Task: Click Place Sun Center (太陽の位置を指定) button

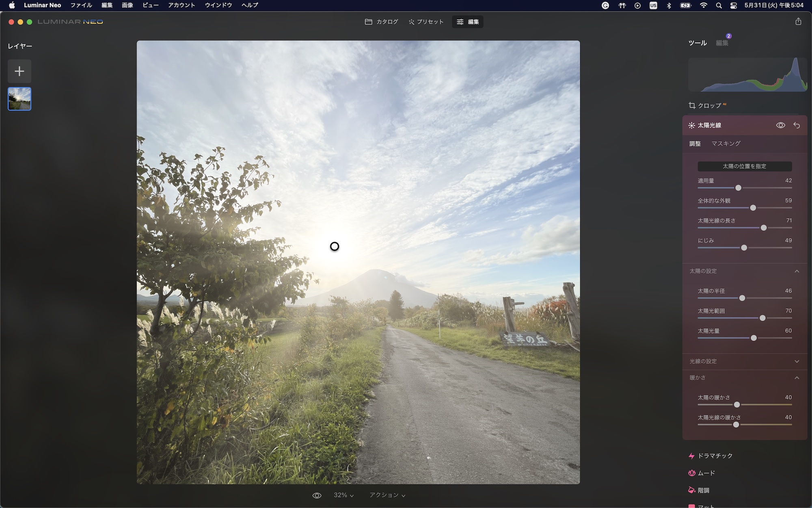Action: tap(744, 166)
